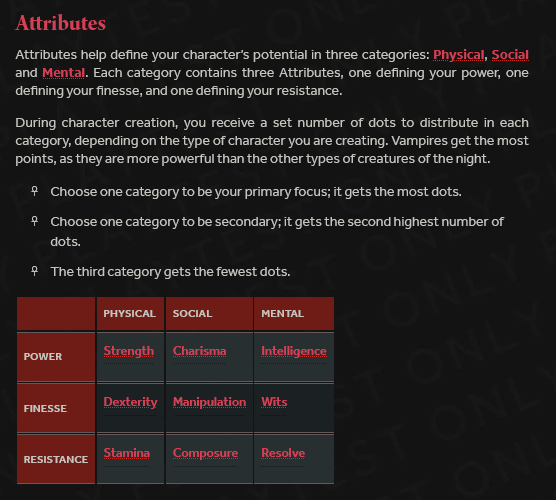Open the Intelligence attribute link
Viewport: 556px width, 500px height.
294,351
